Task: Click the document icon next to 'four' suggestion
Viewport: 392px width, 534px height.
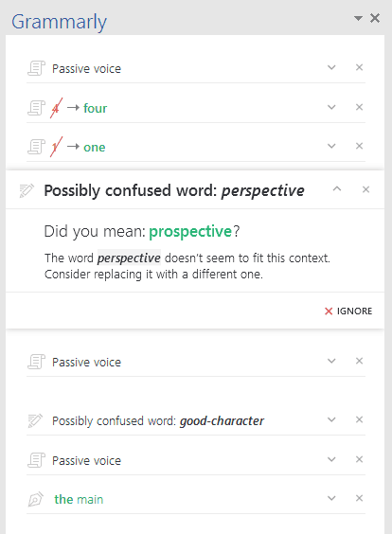Action: point(36,108)
